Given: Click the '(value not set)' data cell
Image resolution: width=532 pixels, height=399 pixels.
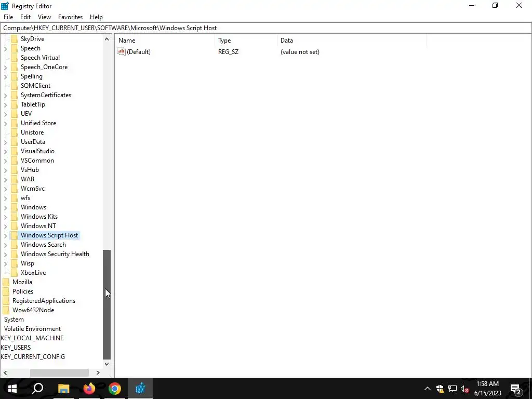Looking at the screenshot, I should click(x=300, y=52).
